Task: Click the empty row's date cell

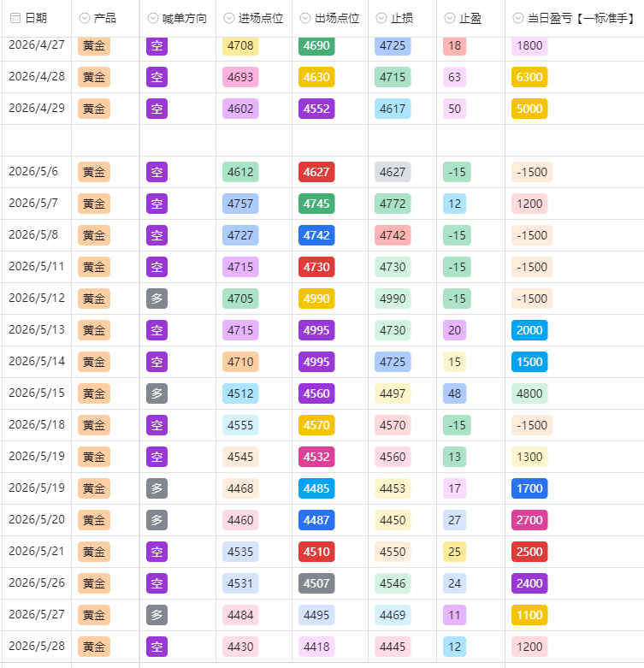Action: click(37, 140)
